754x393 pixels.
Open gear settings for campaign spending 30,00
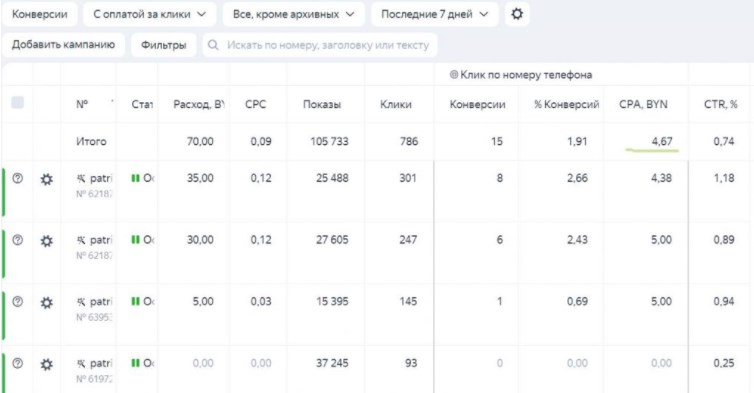click(47, 241)
